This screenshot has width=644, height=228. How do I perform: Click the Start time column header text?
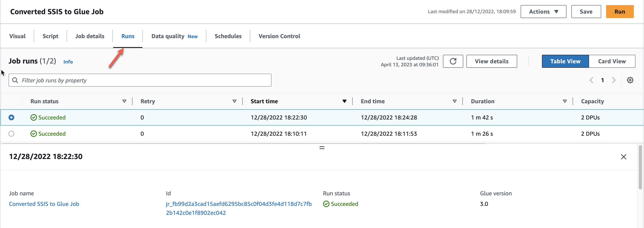264,101
